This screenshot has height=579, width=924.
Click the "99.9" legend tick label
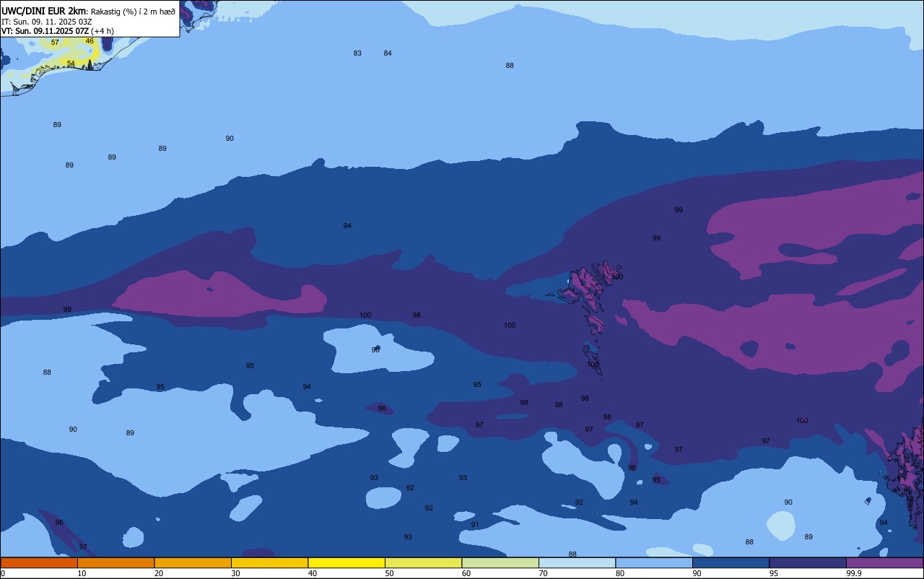coord(853,573)
